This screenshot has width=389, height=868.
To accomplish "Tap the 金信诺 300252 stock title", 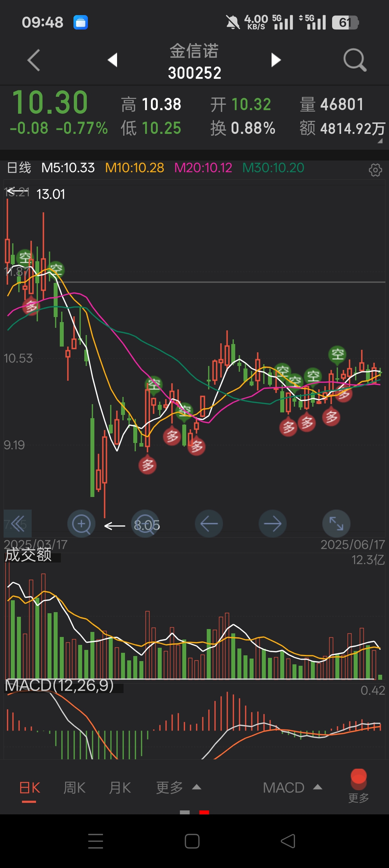I will coord(194,62).
